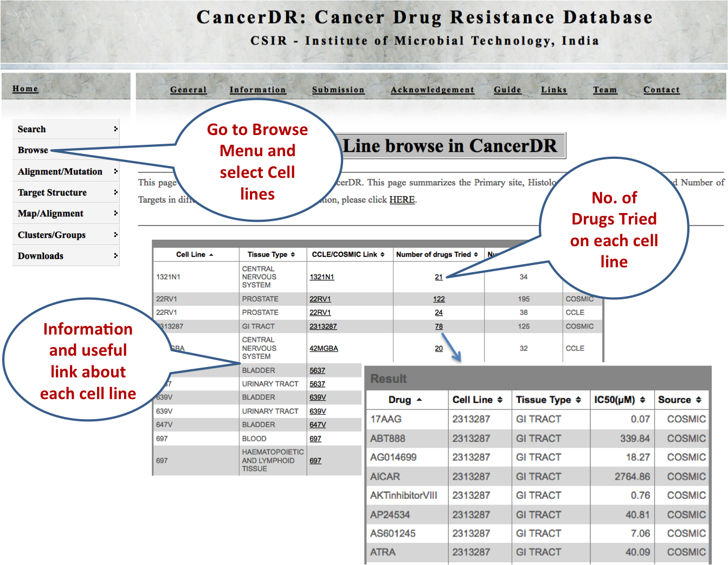Sort Result table by Source arrows
Viewport: 728px width, 565px height.
699,400
